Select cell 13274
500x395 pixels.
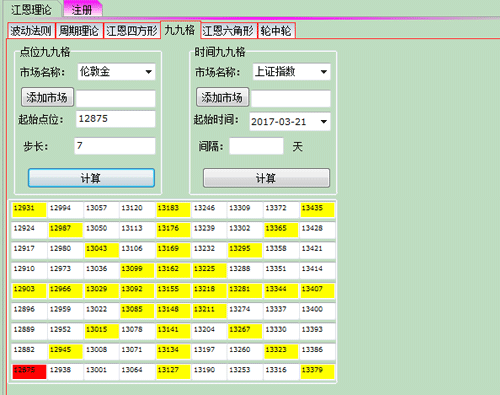[245, 311]
